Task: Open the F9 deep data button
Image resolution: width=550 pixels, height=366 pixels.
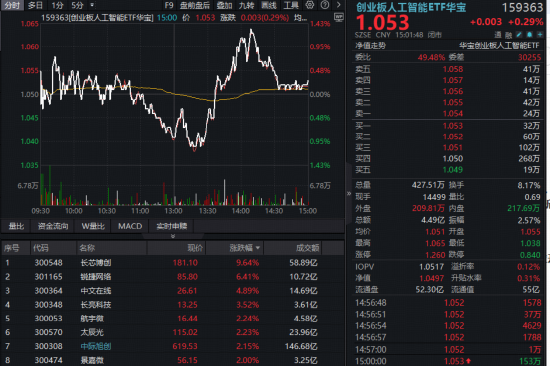Action: 169,5
